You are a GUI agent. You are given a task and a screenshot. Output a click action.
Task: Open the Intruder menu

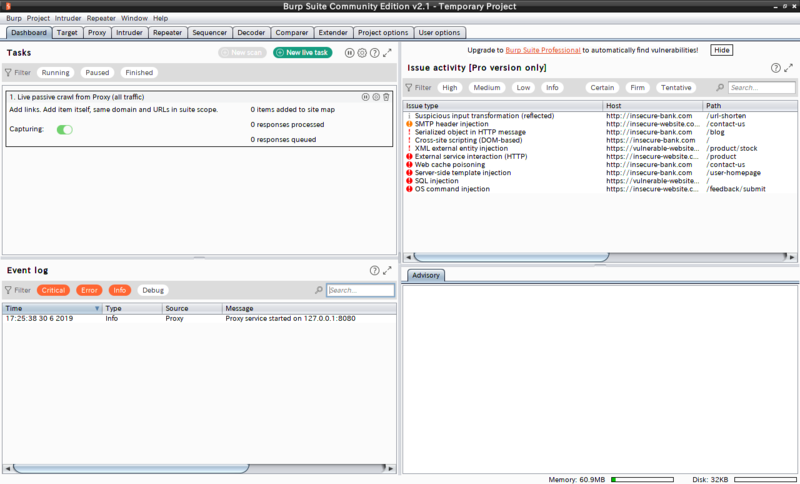pos(68,18)
